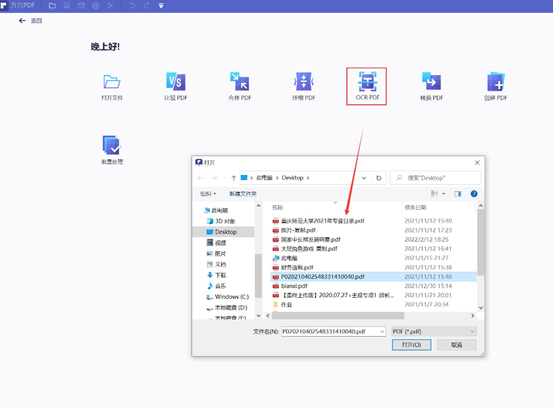Toggle the preview pane button

point(458,194)
